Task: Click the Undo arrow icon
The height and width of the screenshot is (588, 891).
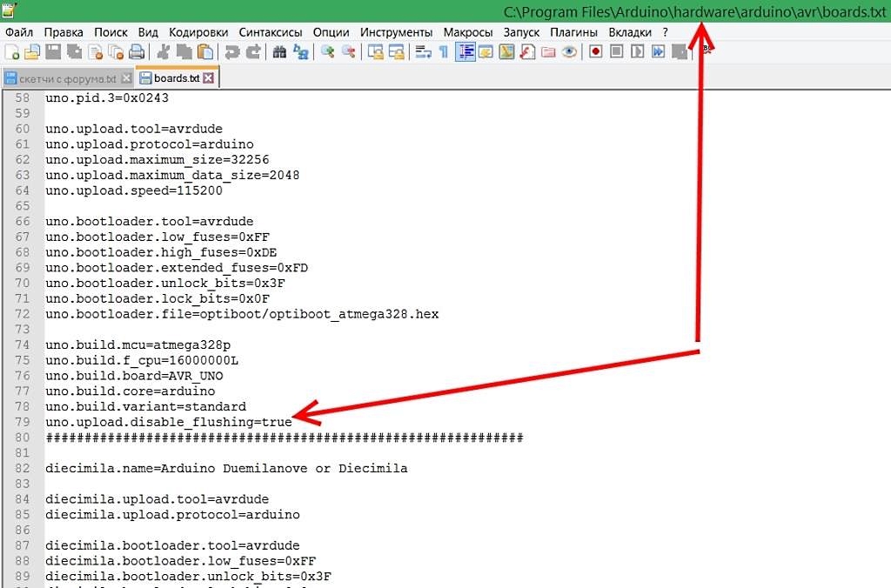Action: (x=232, y=52)
